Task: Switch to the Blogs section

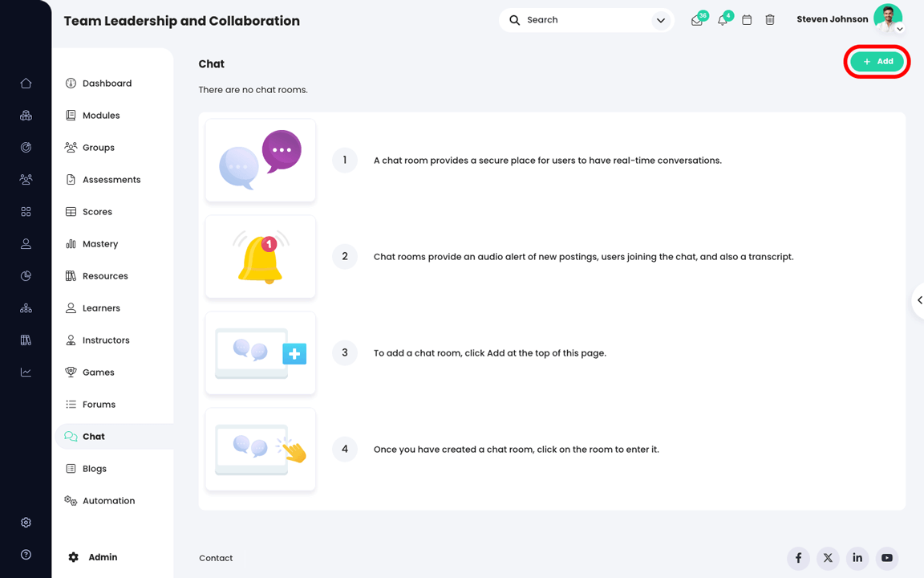Action: 94,468
